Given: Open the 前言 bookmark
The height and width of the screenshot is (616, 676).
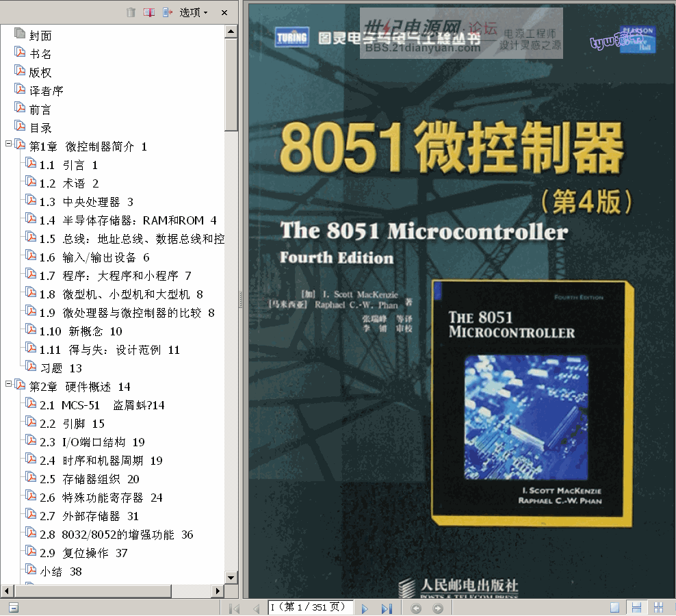Looking at the screenshot, I should coord(40,110).
